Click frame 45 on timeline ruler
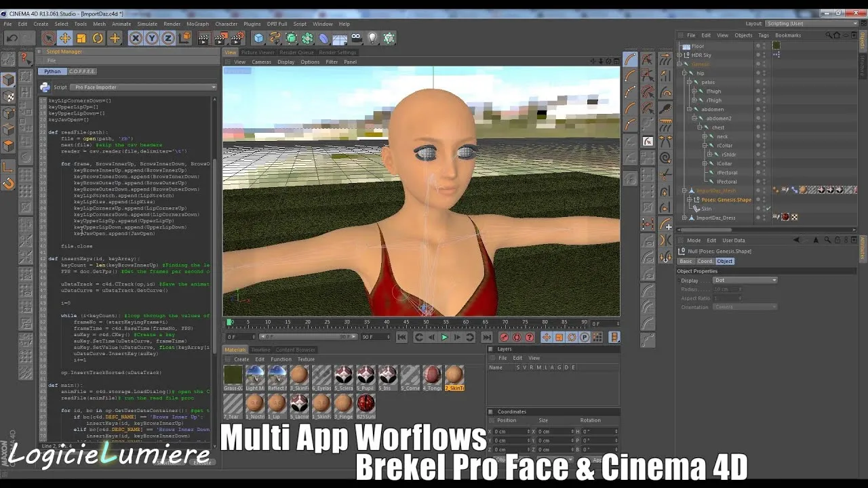 [407, 322]
